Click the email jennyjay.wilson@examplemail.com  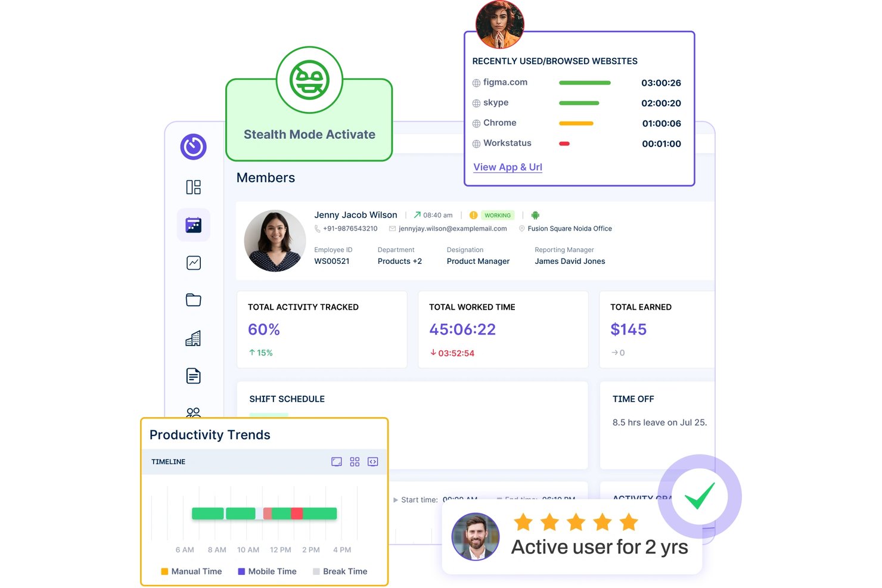pos(453,229)
